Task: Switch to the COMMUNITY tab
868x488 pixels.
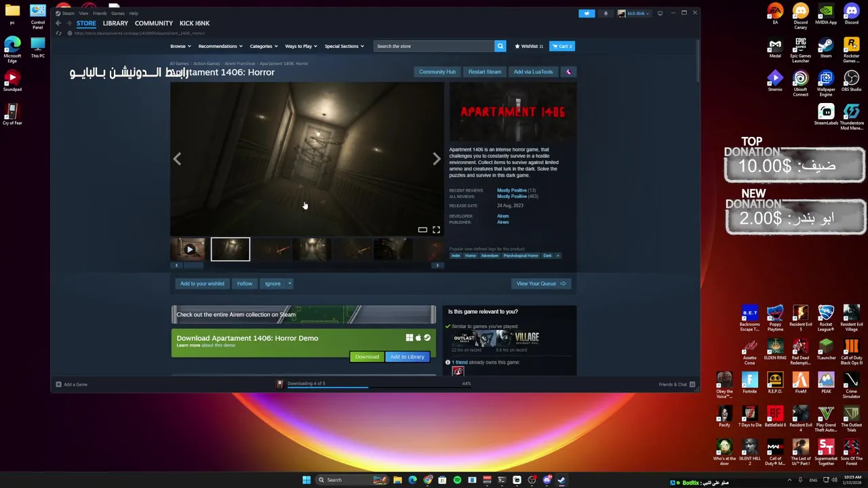Action: (153, 23)
